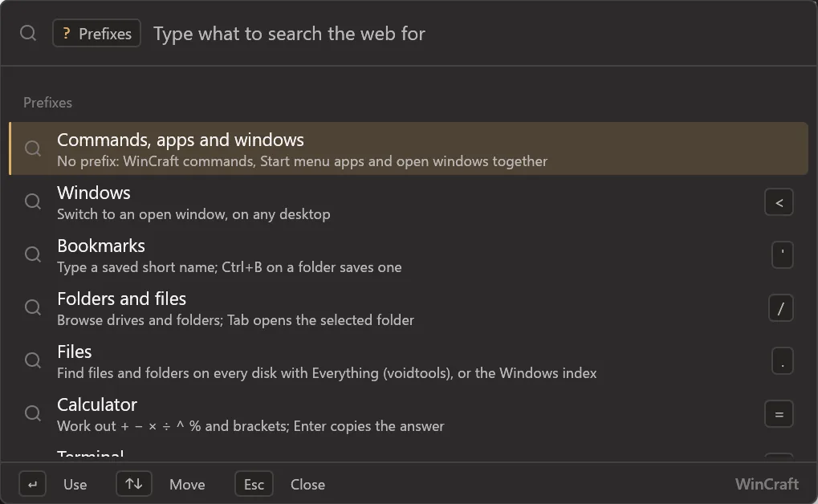
Task: Click the 'Move' label in the footer
Action: point(187,485)
